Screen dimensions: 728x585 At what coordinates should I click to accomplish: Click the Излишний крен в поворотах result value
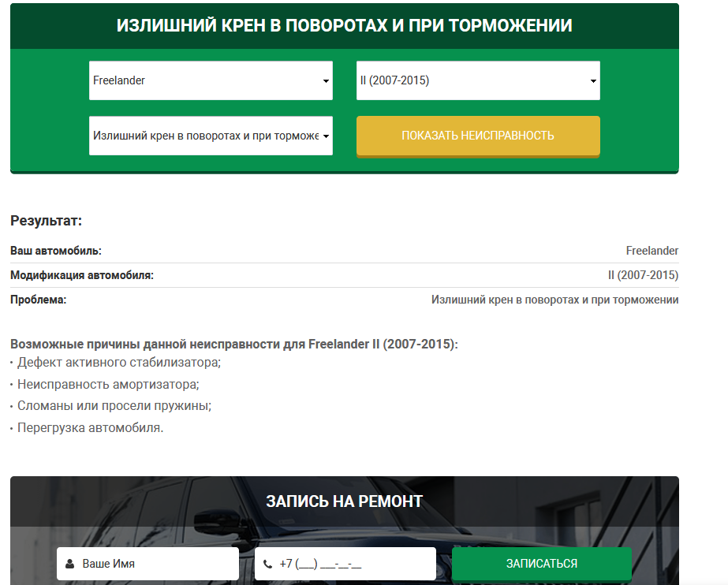pos(554,300)
